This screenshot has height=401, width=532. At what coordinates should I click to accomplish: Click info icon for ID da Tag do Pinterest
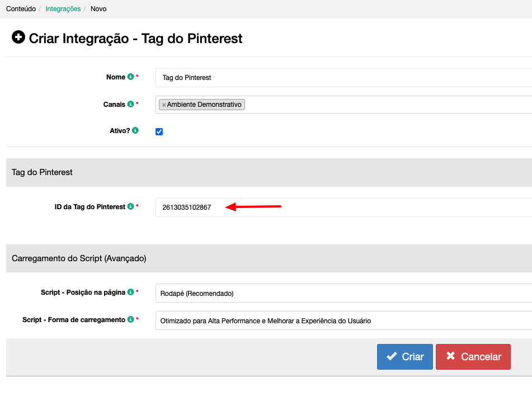point(130,207)
